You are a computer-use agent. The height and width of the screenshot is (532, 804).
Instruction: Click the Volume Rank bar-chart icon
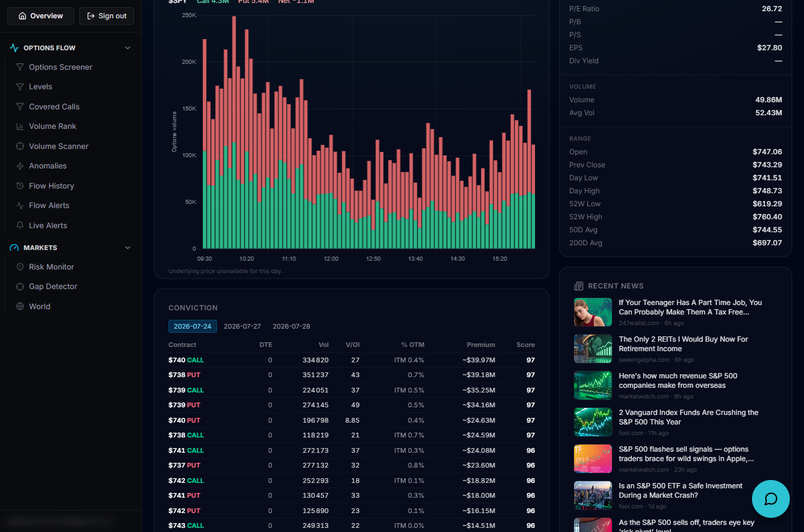pos(20,126)
